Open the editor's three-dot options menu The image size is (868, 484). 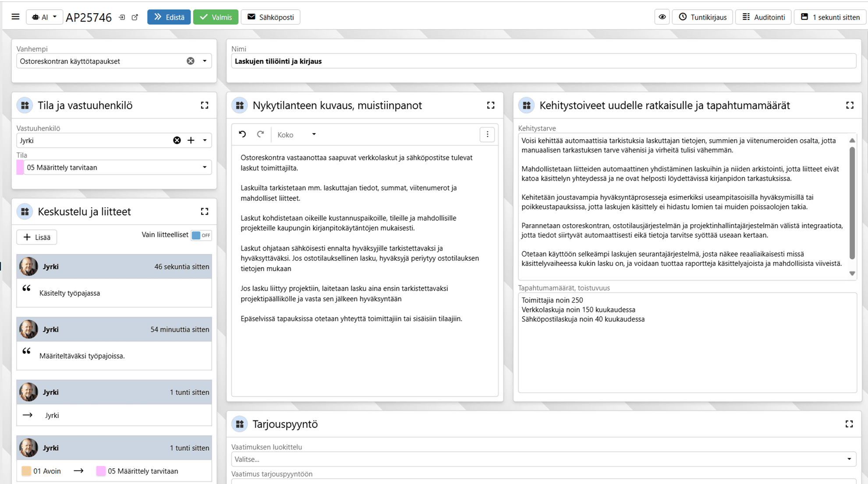coord(487,134)
